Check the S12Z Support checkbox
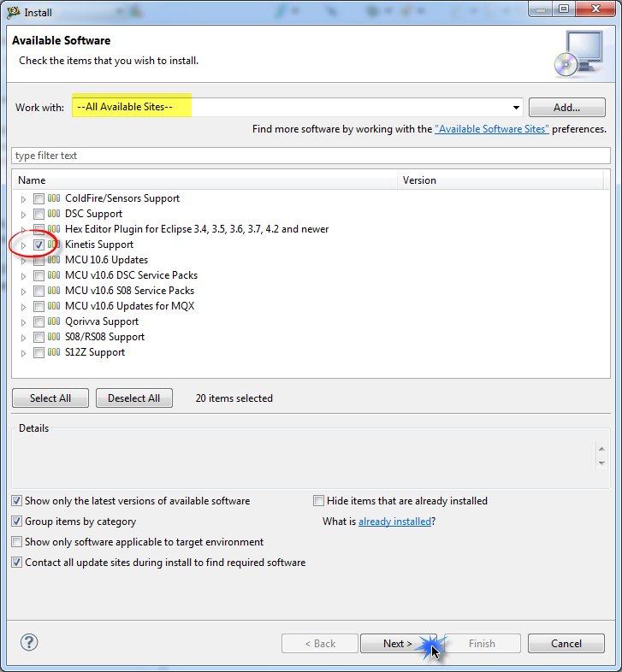The width and height of the screenshot is (622, 672). (x=39, y=353)
